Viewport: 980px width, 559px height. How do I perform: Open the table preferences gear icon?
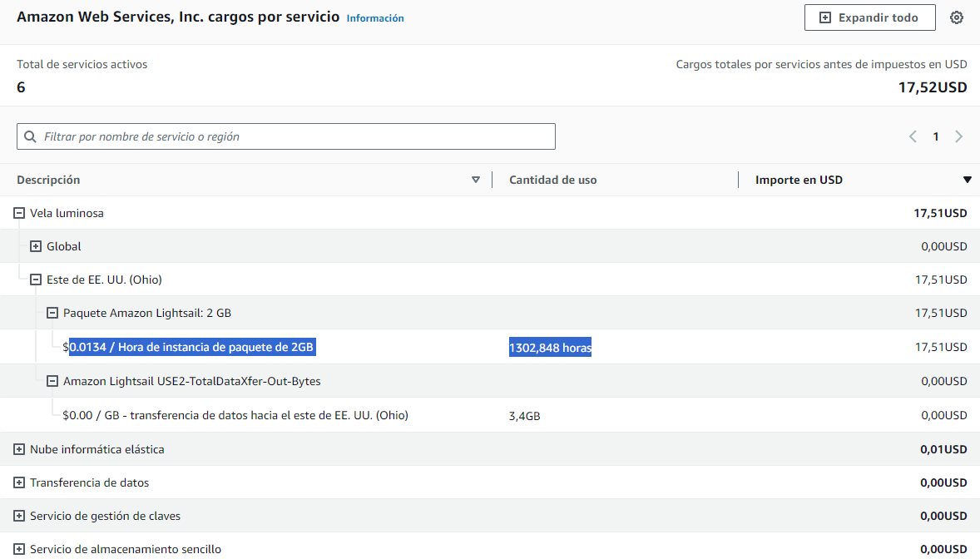pos(957,17)
